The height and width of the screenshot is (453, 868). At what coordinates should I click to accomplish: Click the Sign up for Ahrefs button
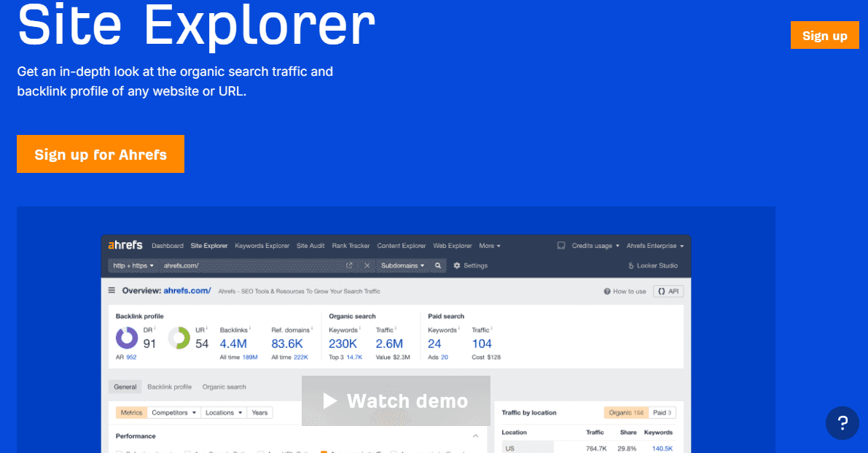point(101,154)
